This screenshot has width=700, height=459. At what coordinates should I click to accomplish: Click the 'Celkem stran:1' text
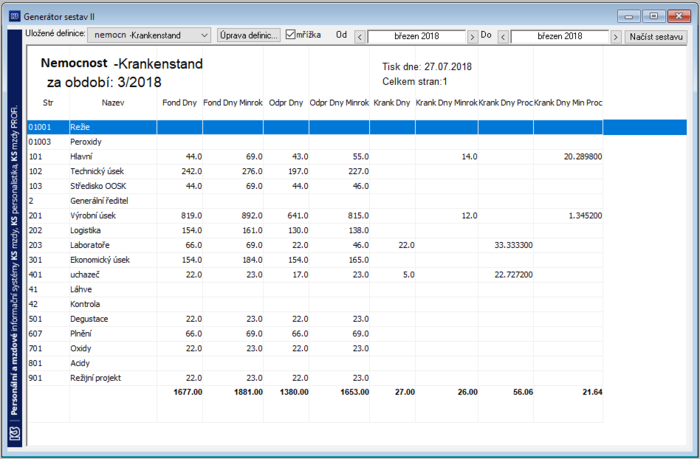[x=415, y=82]
